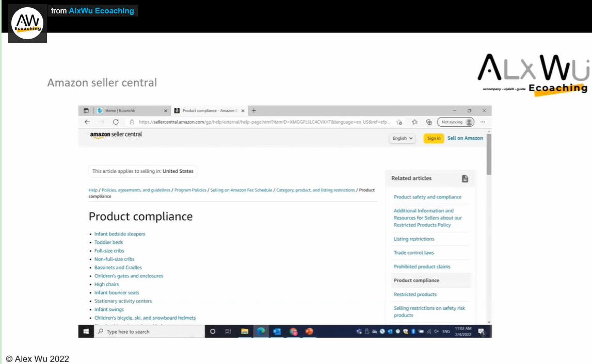Viewport: 592px width, 364px height.
Task: Click the Related articles document icon
Action: coord(465,179)
